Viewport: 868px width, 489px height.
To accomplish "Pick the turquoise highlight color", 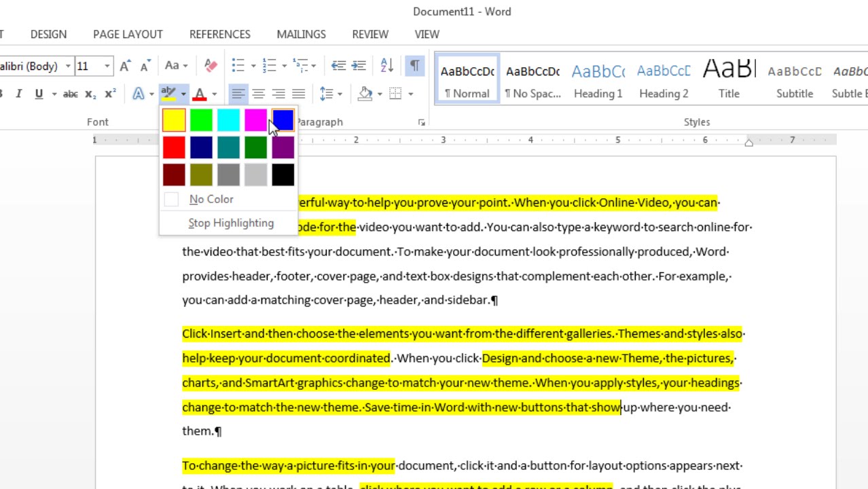I will (x=228, y=120).
